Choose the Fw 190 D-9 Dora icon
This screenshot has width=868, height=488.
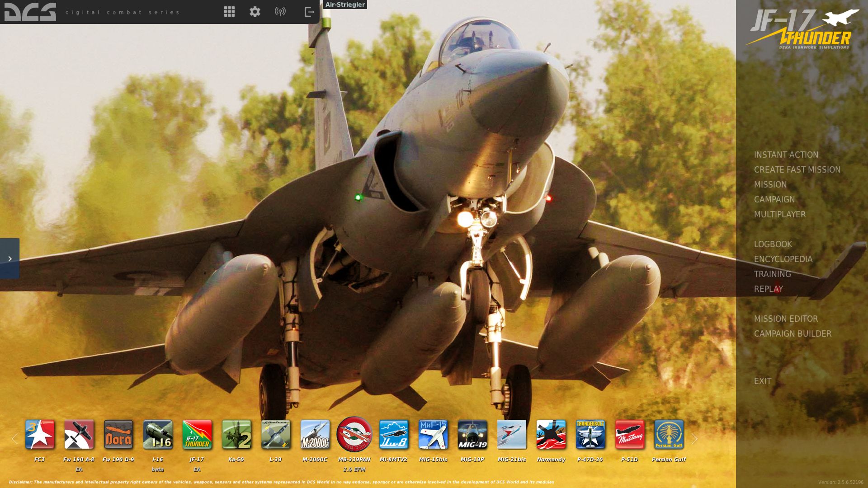118,435
